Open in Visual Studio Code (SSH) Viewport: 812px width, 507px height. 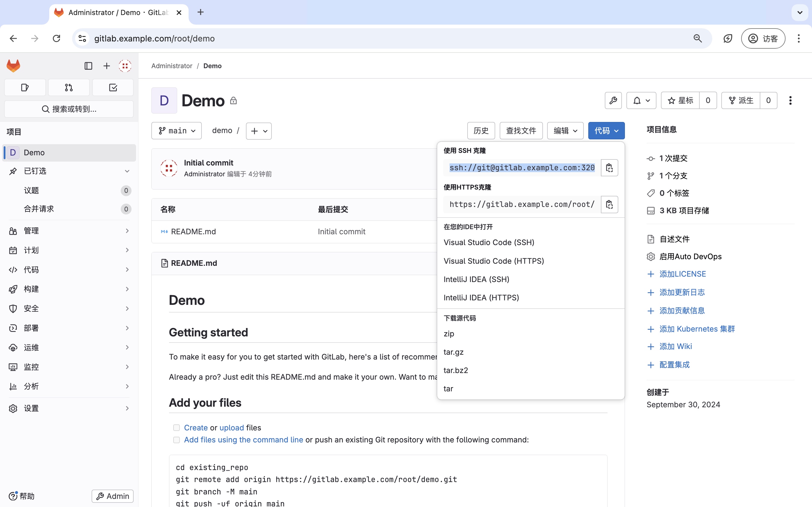pos(531,242)
